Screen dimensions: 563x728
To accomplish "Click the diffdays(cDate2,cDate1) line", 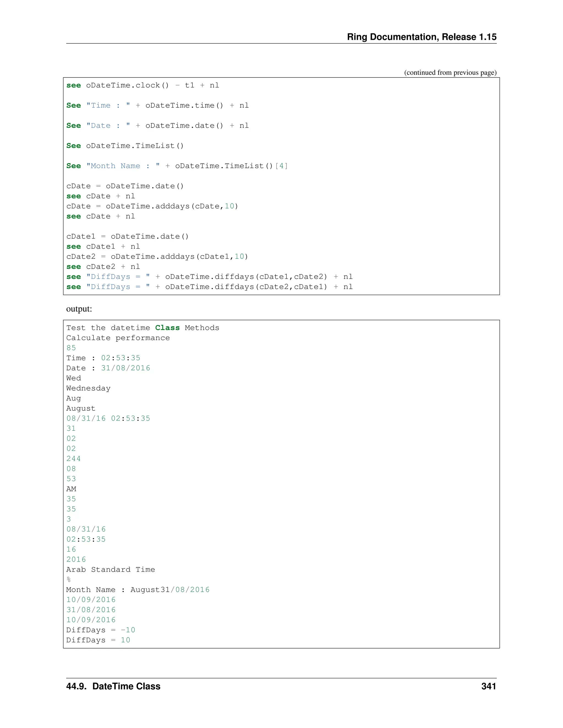I will tap(209, 287).
